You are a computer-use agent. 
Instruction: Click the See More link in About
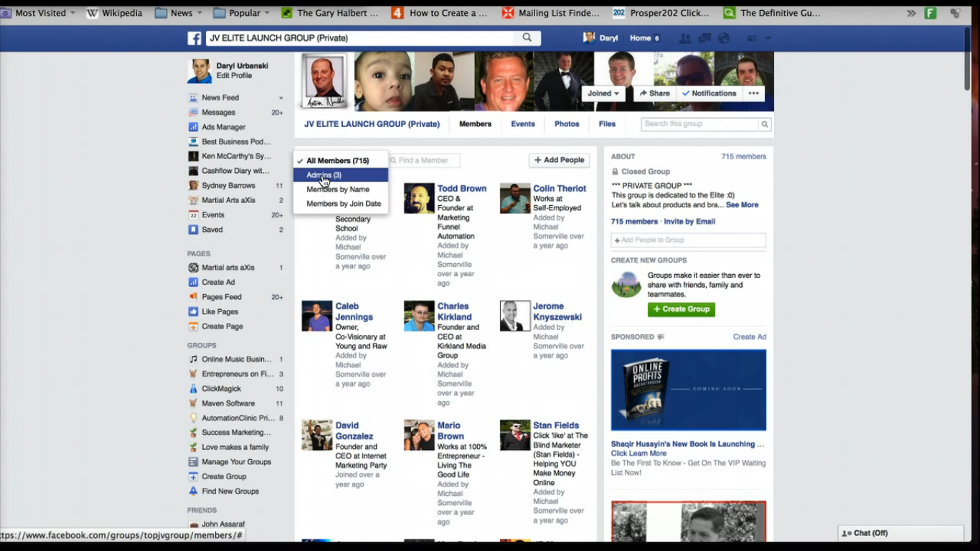pyautogui.click(x=742, y=205)
